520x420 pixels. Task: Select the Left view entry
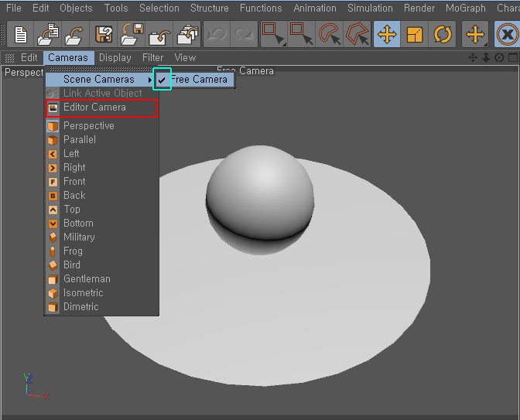[101, 154]
